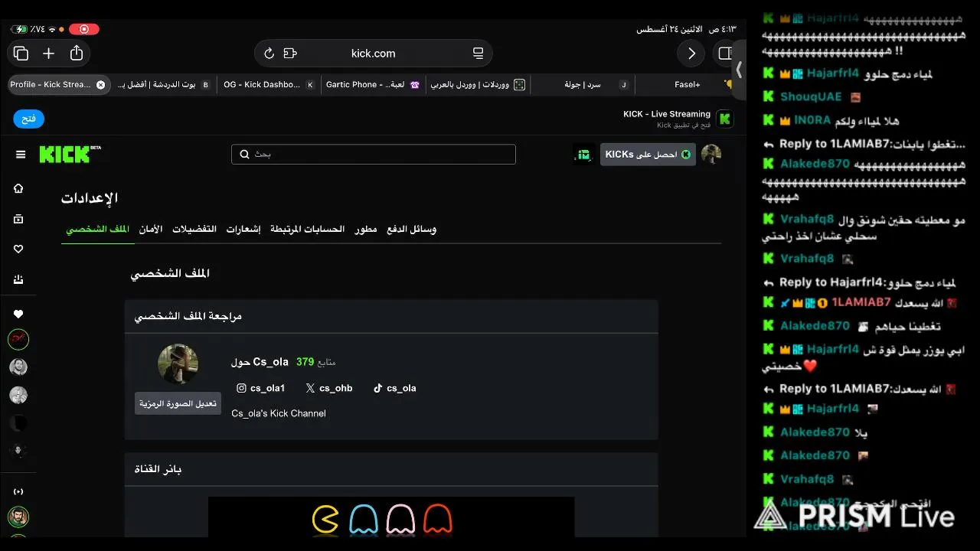
Task: Click the 379 followers count
Action: click(305, 362)
